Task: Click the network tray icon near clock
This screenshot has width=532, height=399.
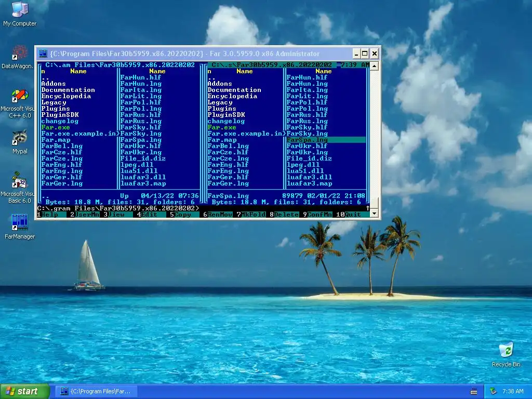Action: pos(493,392)
